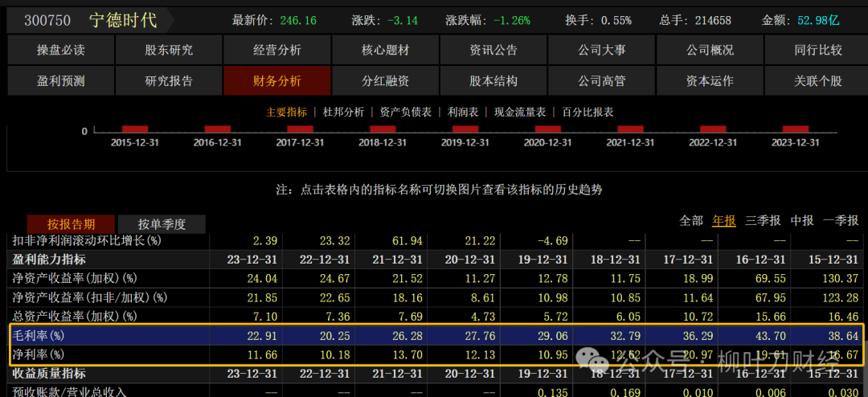
Task: Click the change percent -1.26%
Action: point(511,21)
